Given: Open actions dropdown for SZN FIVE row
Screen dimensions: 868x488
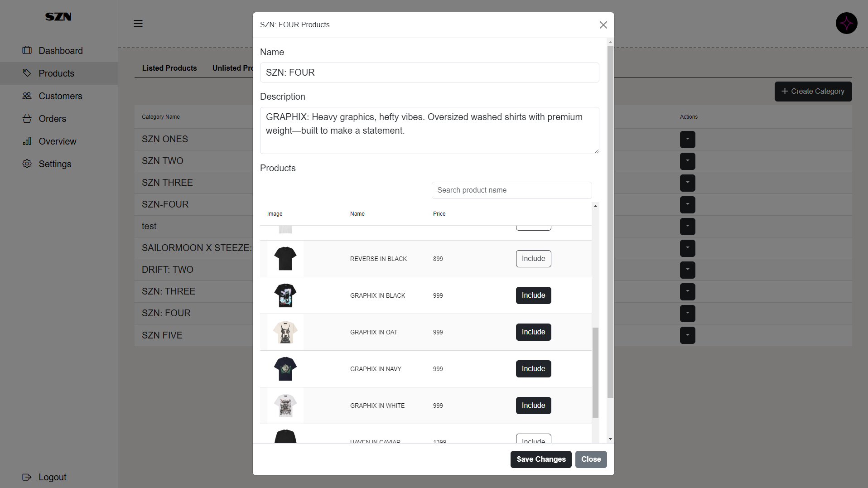Looking at the screenshot, I should 687,335.
